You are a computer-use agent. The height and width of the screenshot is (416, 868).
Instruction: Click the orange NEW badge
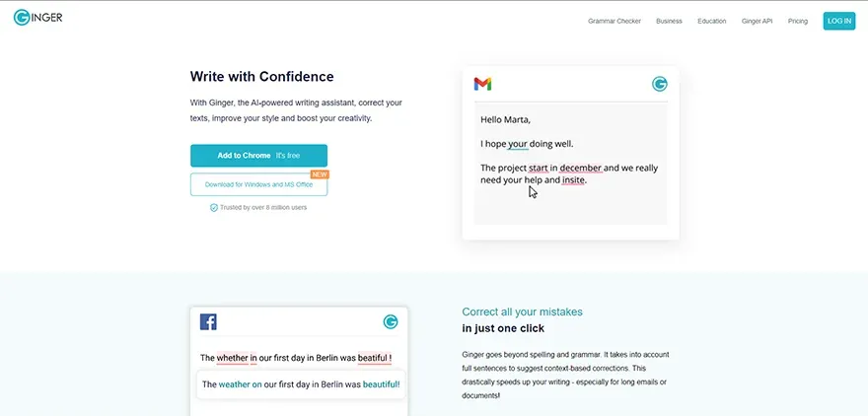click(320, 174)
